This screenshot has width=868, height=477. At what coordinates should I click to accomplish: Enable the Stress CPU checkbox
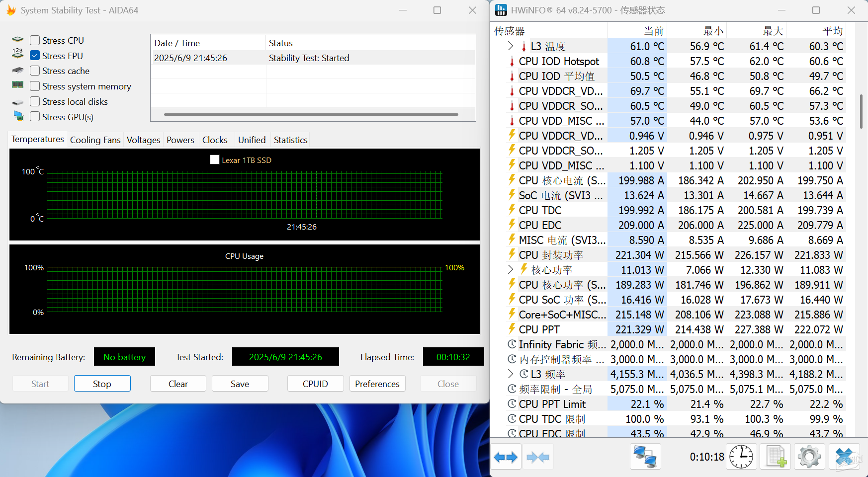click(x=35, y=41)
